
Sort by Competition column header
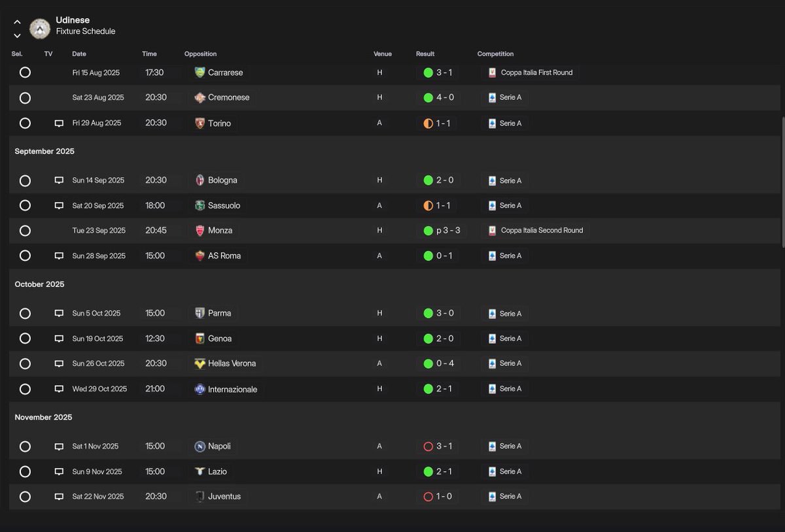coord(496,54)
